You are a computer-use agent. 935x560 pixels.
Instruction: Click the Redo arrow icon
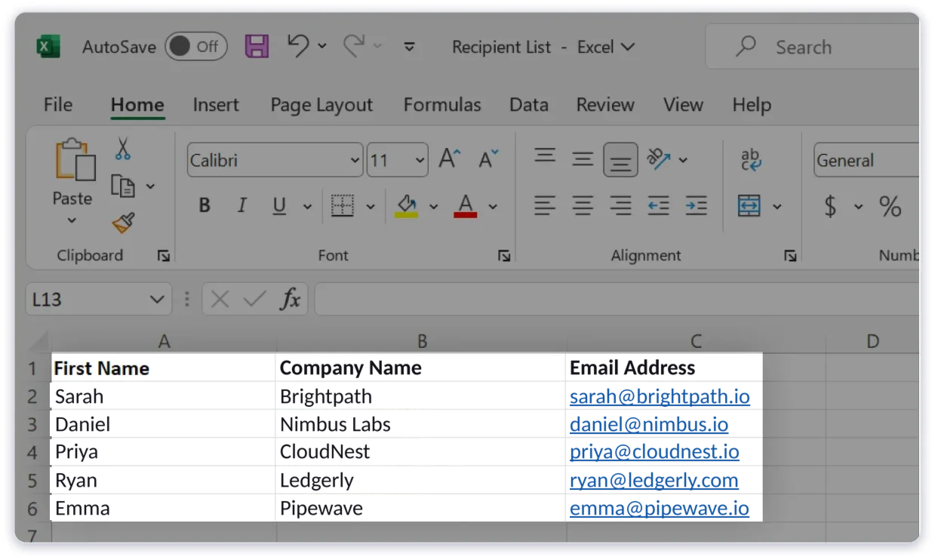[x=354, y=46]
